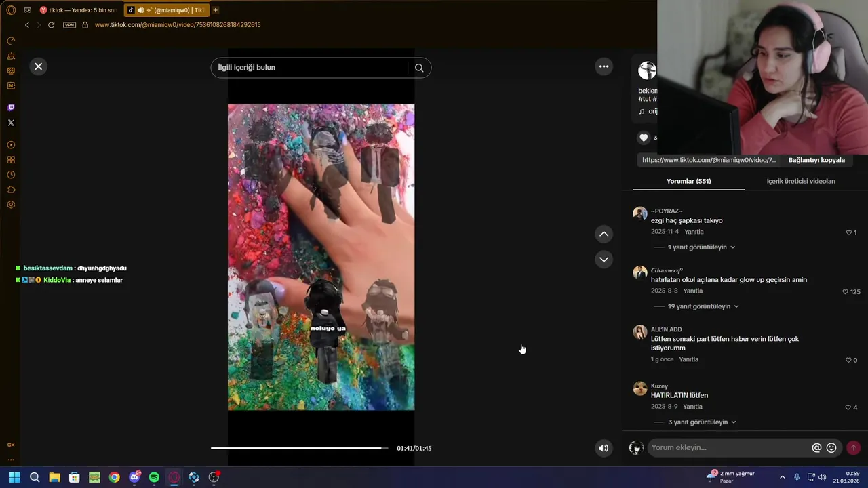Open Discord from taskbar

(x=134, y=477)
